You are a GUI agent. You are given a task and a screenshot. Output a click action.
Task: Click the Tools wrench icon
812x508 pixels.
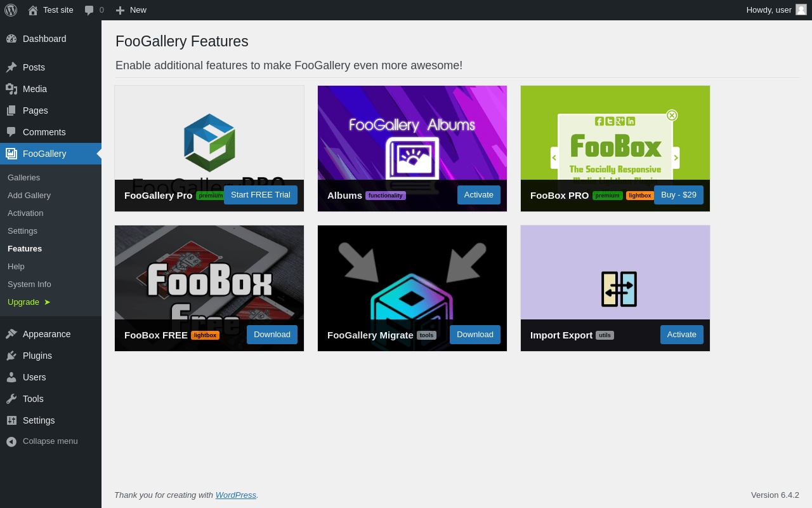(x=11, y=399)
